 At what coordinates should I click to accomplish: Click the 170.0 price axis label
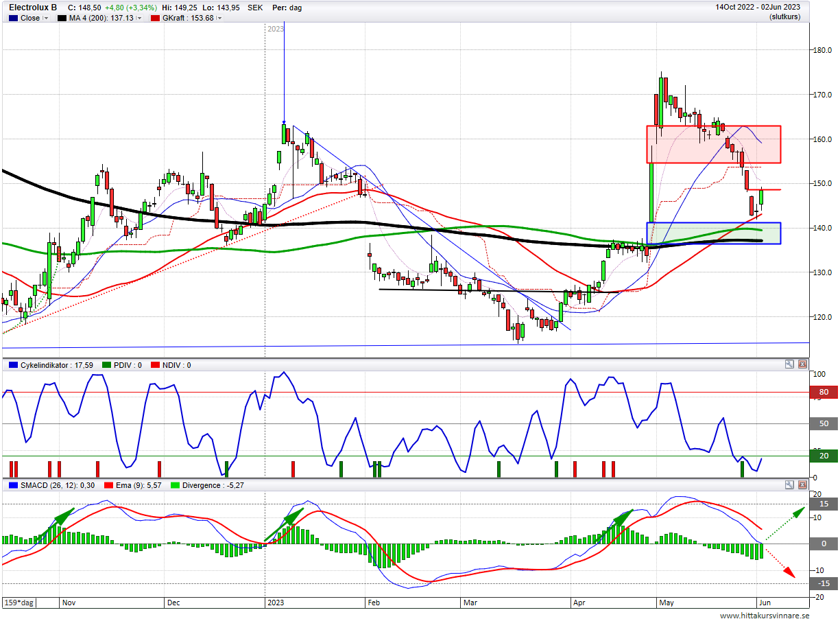click(x=823, y=95)
